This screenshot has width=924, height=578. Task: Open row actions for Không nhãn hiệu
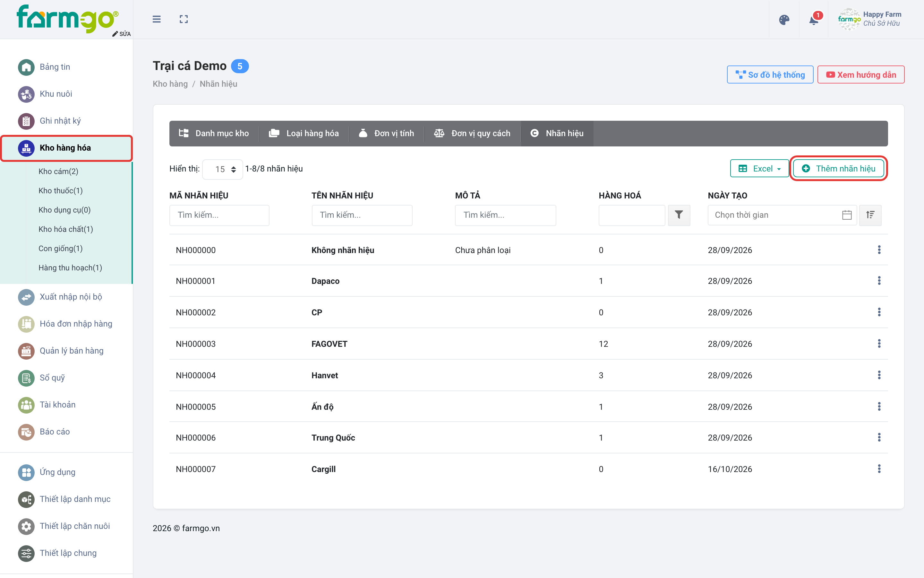point(879,250)
